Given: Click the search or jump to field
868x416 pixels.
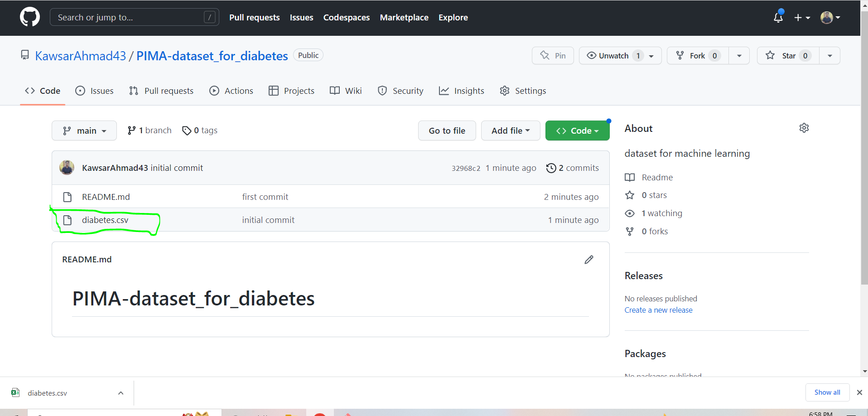Looking at the screenshot, I should click(134, 17).
